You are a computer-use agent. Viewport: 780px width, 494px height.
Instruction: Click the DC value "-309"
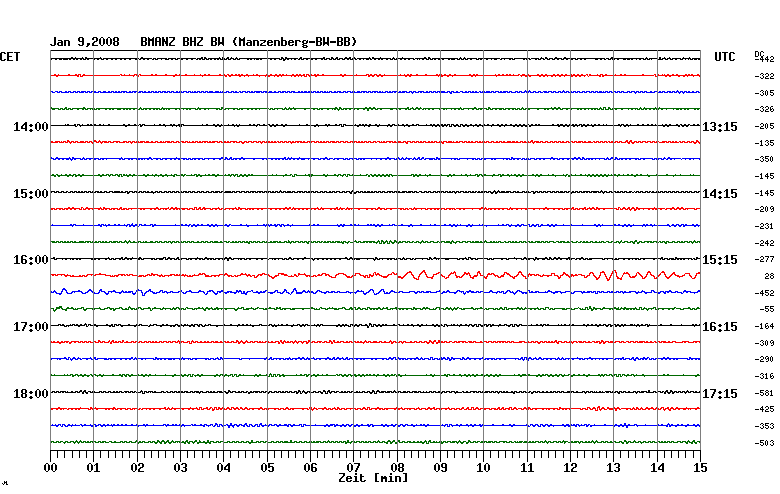pos(765,343)
